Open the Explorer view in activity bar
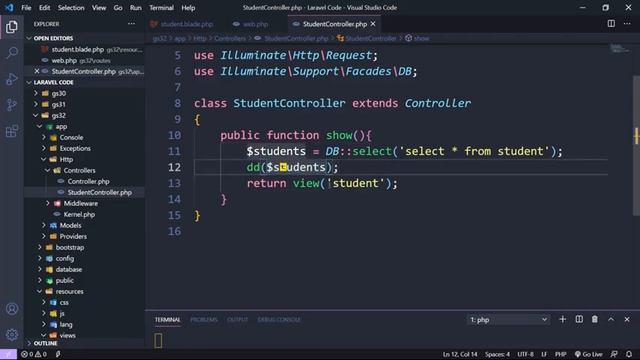 tap(12, 27)
